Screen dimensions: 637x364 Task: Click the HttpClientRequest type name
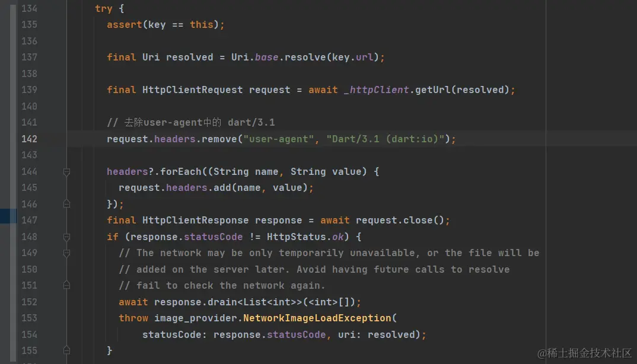click(193, 90)
